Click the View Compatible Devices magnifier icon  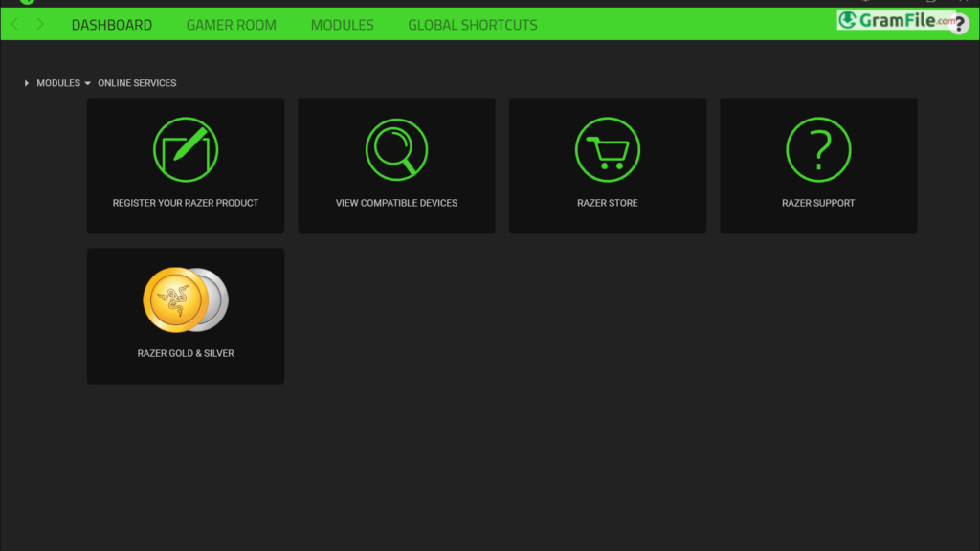396,149
